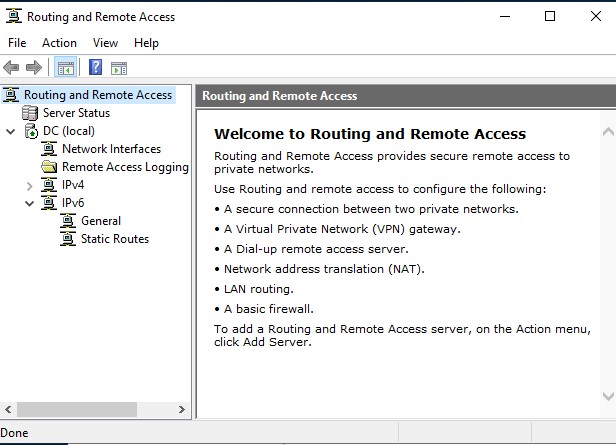The width and height of the screenshot is (616, 445).
Task: Open Help via blue question-mark icon
Action: point(95,67)
